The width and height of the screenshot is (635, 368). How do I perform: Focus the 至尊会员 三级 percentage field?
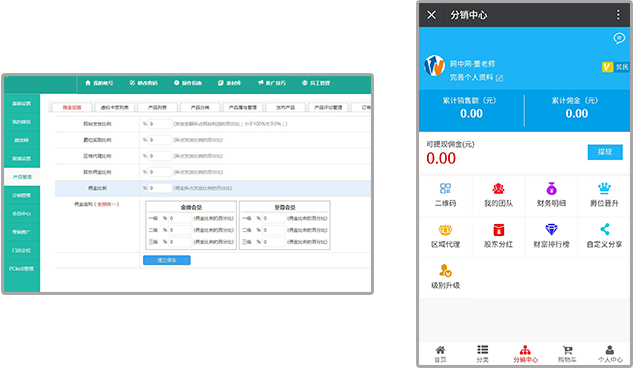click(274, 242)
